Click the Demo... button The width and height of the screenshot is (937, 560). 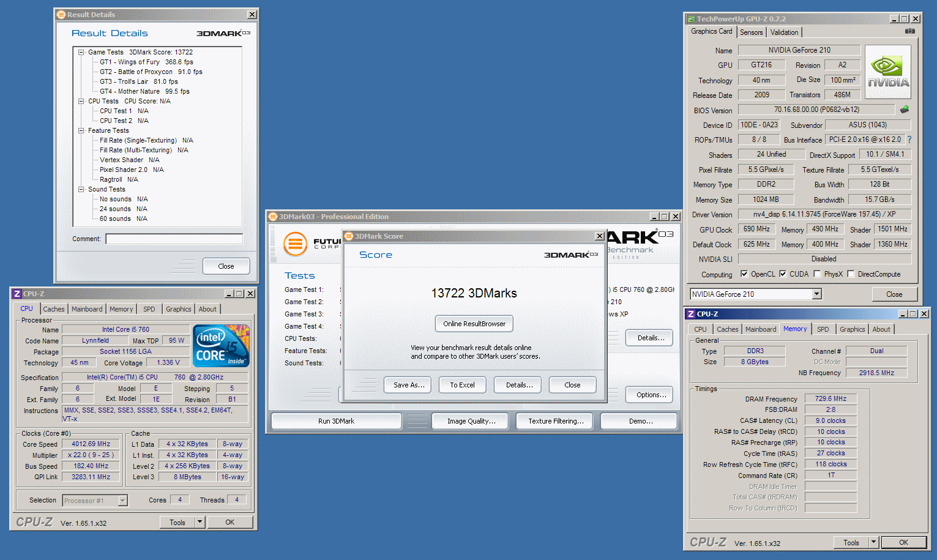pyautogui.click(x=640, y=421)
